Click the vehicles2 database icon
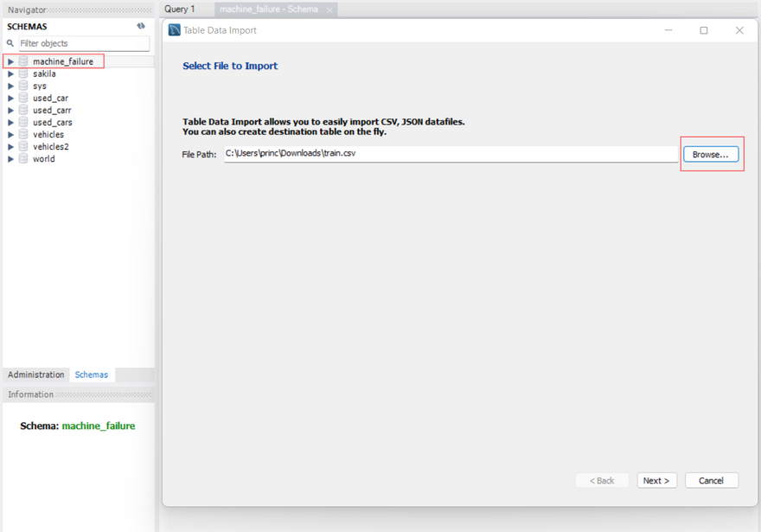Image resolution: width=761 pixels, height=532 pixels. coord(23,146)
